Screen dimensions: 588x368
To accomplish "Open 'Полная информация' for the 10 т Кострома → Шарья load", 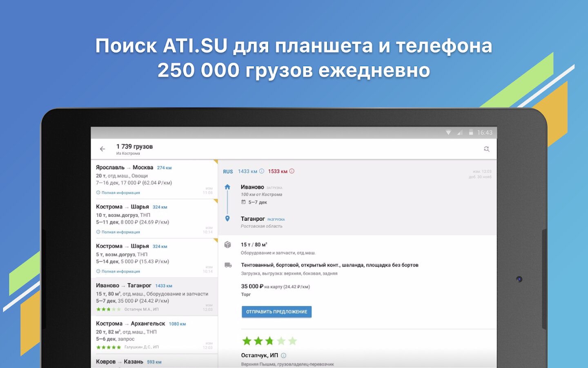I will (118, 232).
